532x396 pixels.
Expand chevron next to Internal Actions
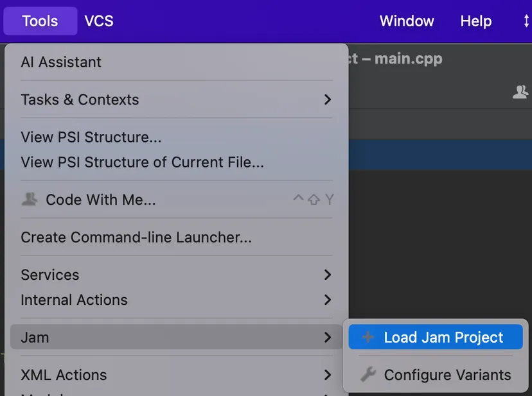click(328, 300)
